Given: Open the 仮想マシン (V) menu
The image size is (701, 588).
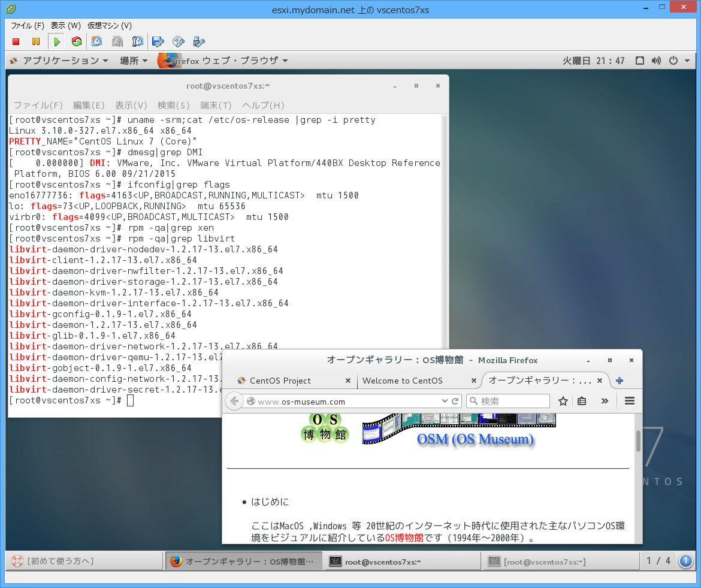Looking at the screenshot, I should 110,26.
